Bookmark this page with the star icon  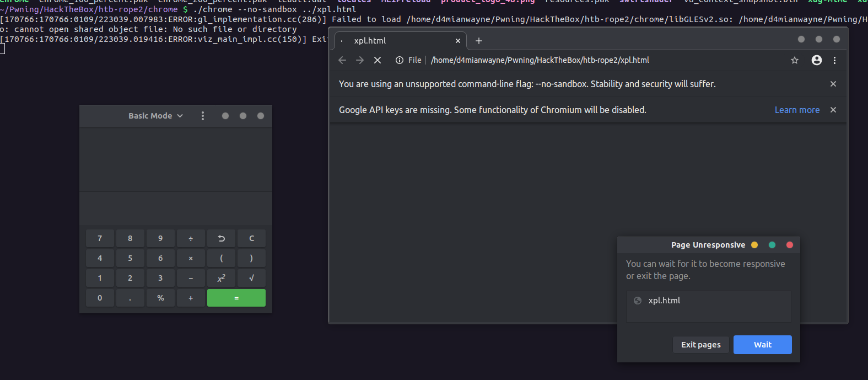(795, 60)
